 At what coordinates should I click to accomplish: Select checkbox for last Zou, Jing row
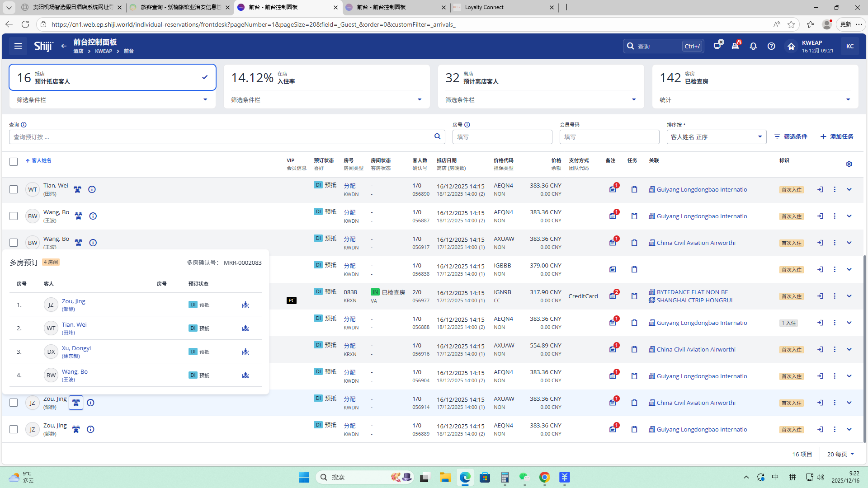click(14, 429)
